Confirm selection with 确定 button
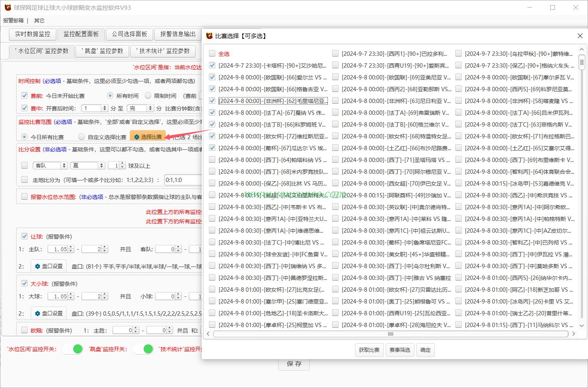The height and width of the screenshot is (388, 588). point(425,349)
